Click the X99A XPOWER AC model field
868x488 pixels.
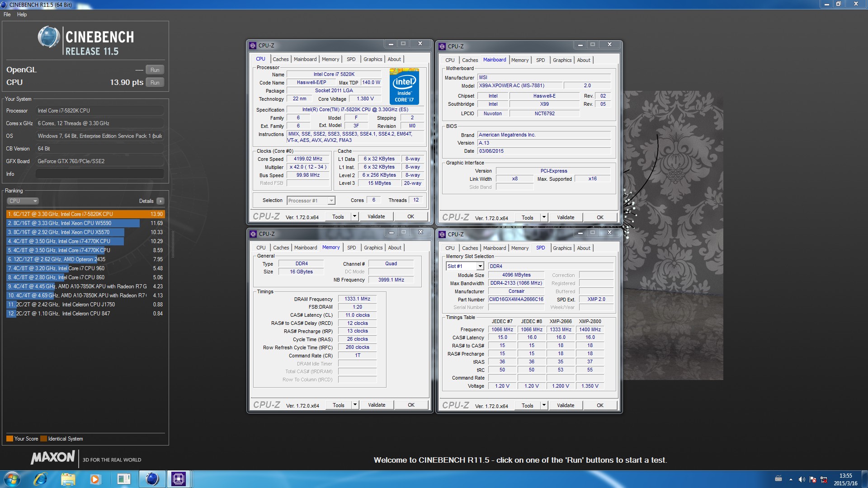pyautogui.click(x=519, y=85)
